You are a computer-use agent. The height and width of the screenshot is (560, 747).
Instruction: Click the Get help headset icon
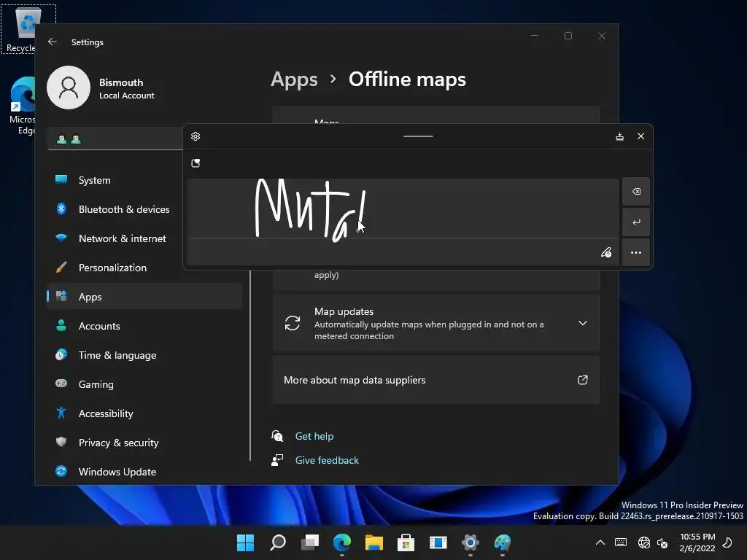click(x=277, y=436)
